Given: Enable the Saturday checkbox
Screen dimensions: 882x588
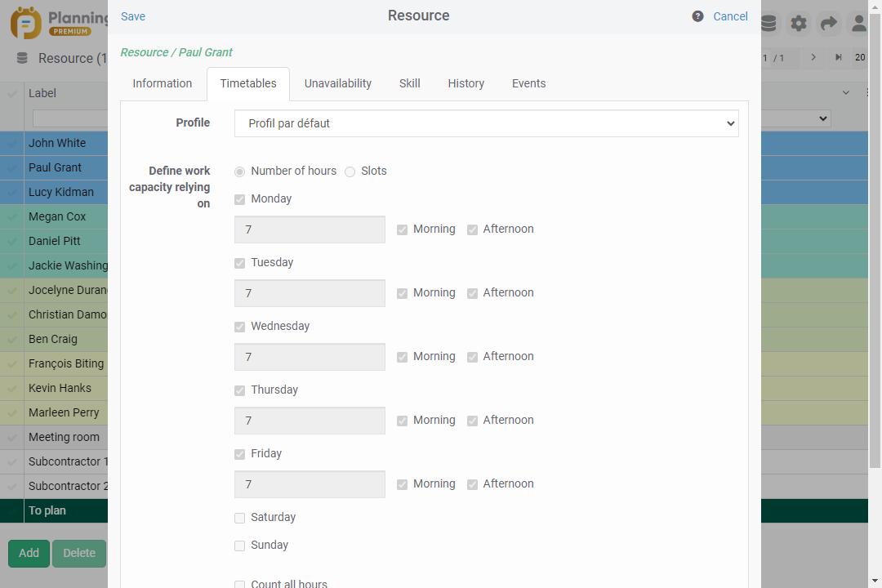Looking at the screenshot, I should click(x=239, y=518).
